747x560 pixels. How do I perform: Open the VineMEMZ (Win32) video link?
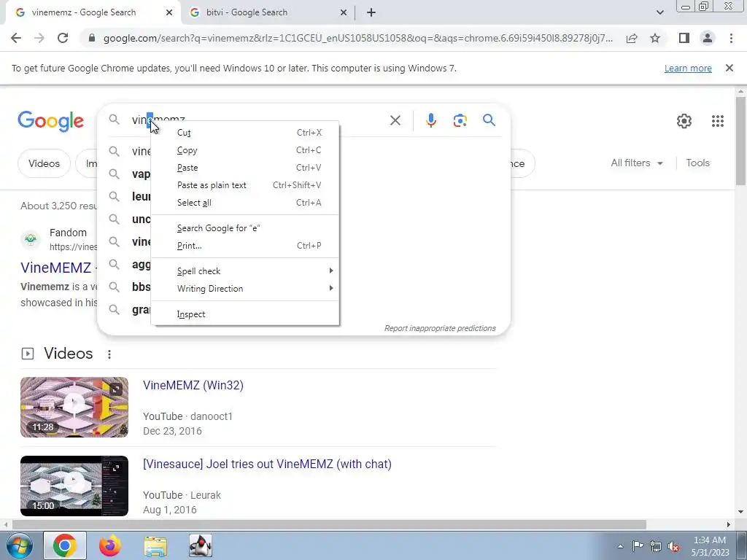coord(193,385)
